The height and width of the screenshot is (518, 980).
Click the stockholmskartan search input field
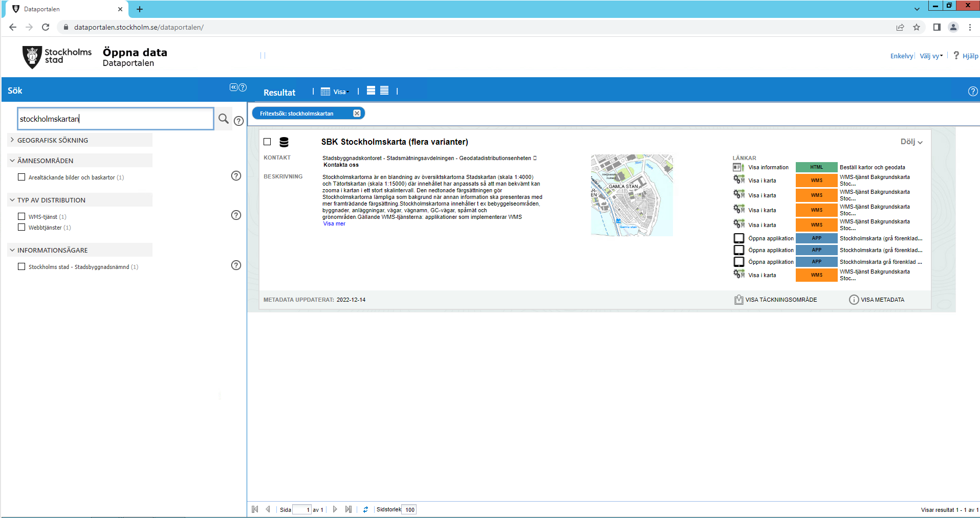[116, 119]
